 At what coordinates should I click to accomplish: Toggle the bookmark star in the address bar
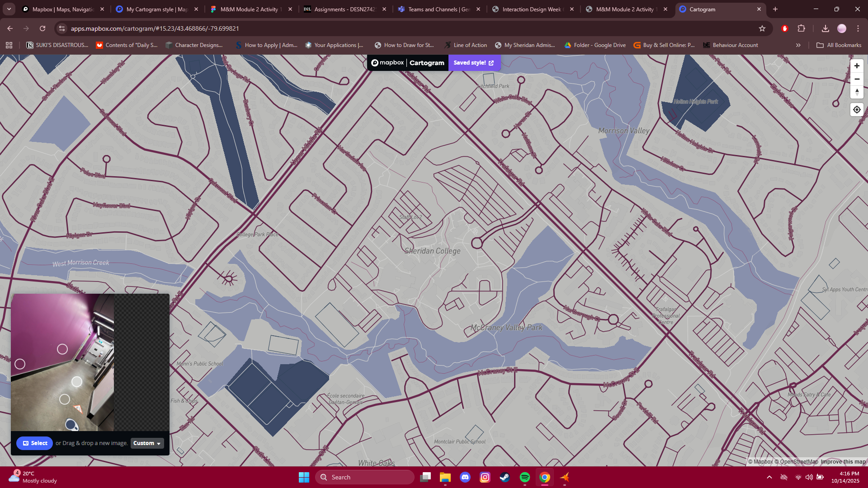coord(763,28)
